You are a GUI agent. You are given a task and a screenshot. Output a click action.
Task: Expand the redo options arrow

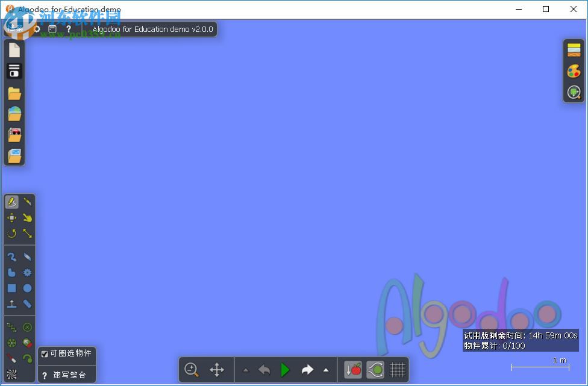325,370
